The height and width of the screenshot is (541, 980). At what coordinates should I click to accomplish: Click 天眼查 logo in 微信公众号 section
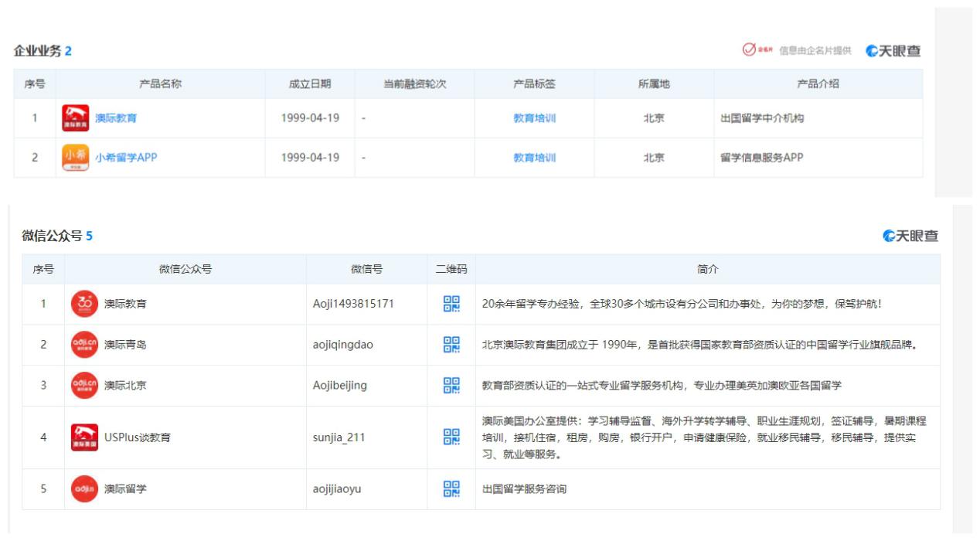point(910,236)
